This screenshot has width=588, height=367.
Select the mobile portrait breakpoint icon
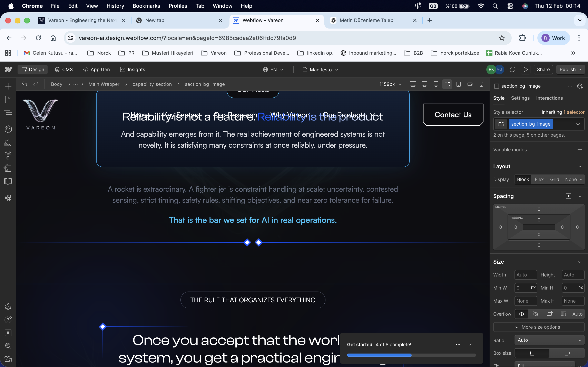point(481,84)
